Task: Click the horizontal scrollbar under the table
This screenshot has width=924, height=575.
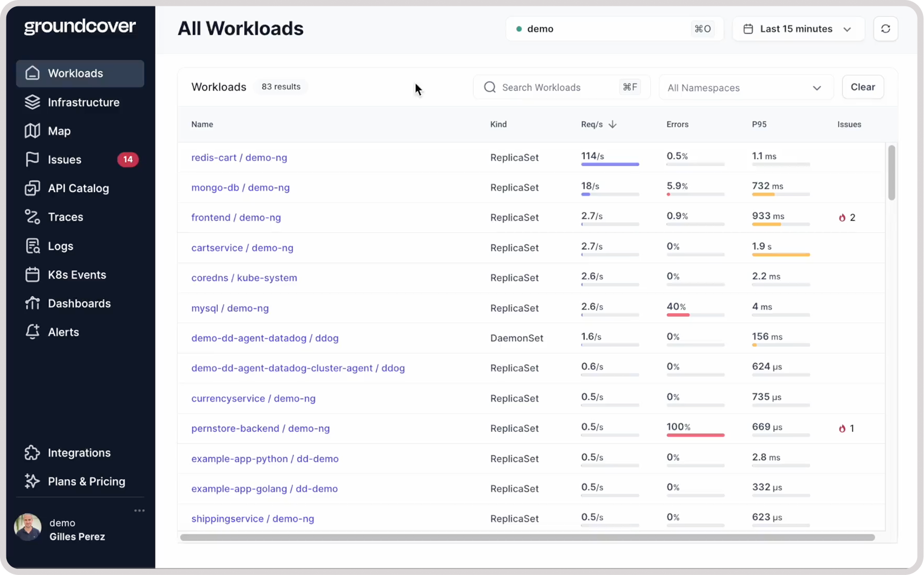Action: tap(527, 537)
